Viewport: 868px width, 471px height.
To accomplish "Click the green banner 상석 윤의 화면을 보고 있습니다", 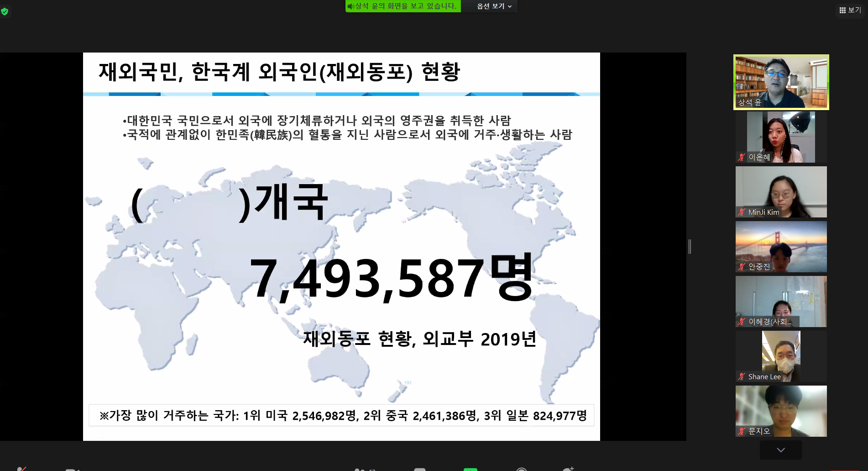I will (403, 6).
